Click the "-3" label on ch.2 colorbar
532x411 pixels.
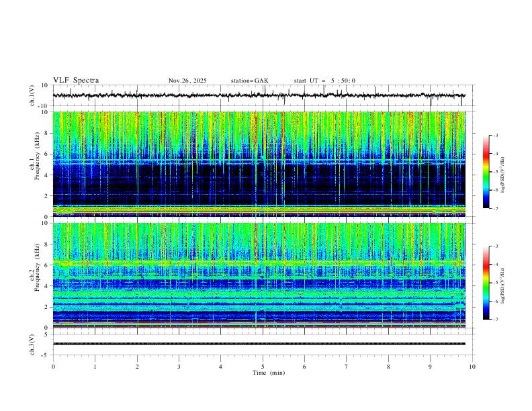[x=495, y=246]
